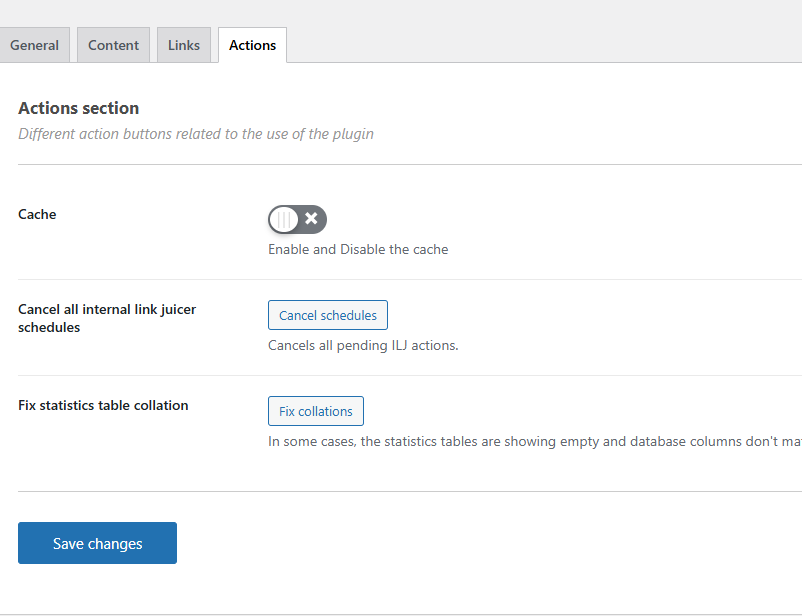Open the Content tab

[x=114, y=45]
